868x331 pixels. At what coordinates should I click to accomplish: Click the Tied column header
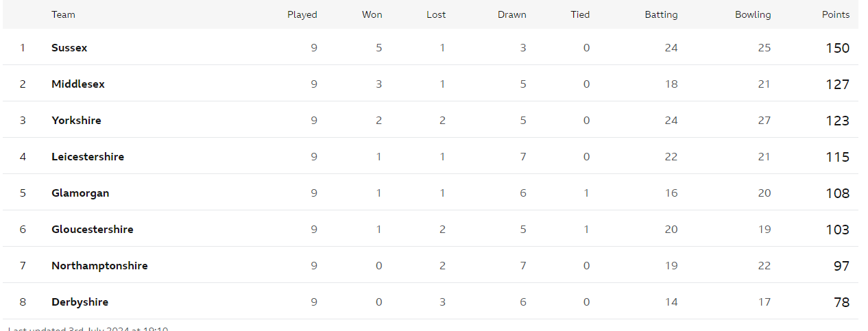tap(580, 14)
